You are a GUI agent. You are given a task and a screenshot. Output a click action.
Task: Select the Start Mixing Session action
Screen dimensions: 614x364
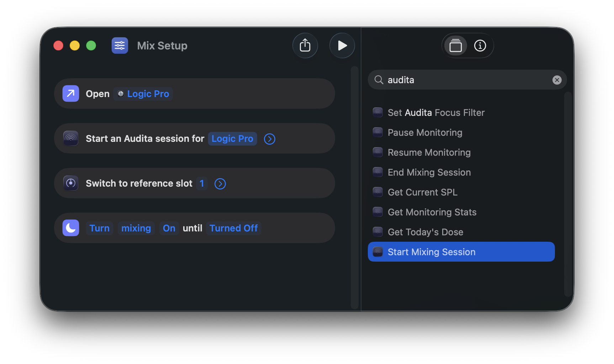coord(461,252)
